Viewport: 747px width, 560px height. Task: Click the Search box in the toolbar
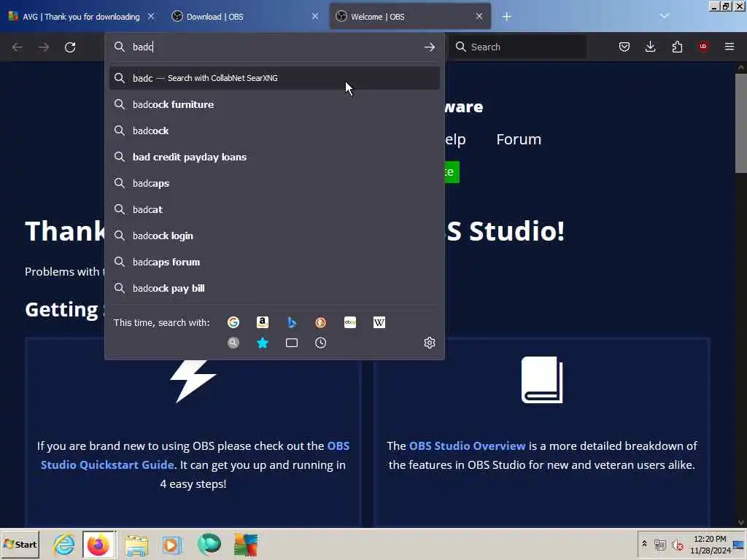(x=518, y=47)
